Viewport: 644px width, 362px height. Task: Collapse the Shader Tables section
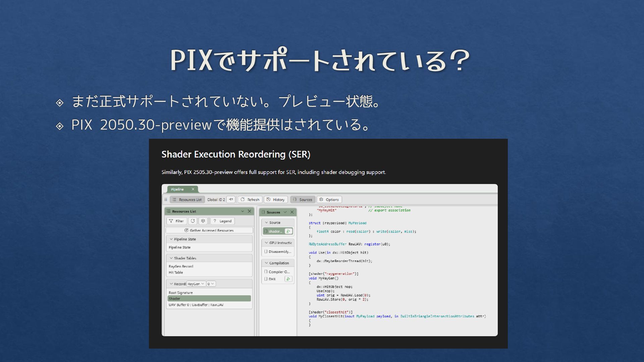click(x=171, y=258)
